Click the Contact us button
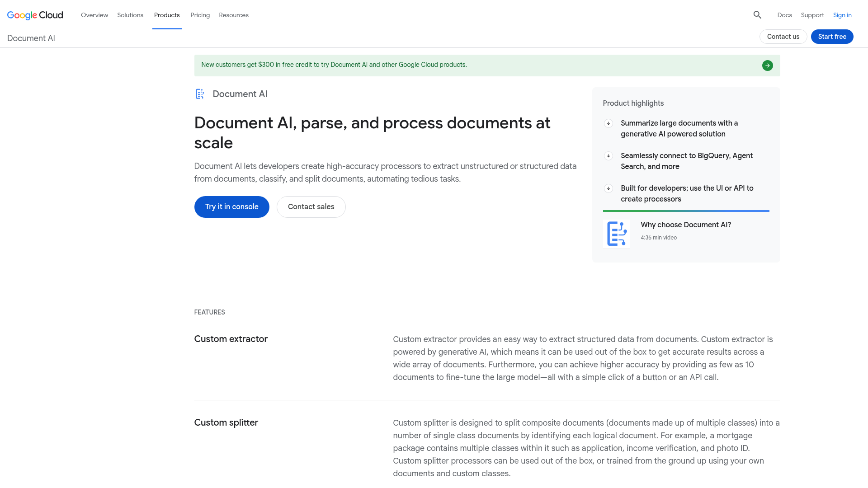Image resolution: width=868 pixels, height=488 pixels. click(x=783, y=37)
